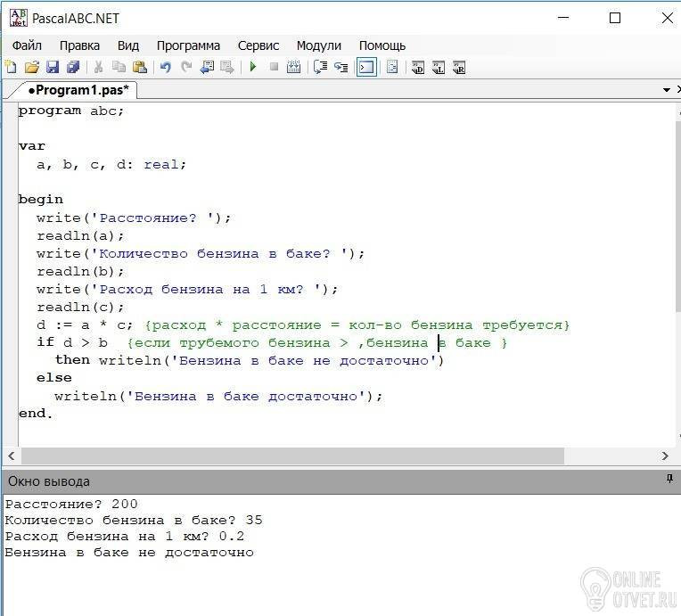Pin the Окно вывода panel

(669, 479)
